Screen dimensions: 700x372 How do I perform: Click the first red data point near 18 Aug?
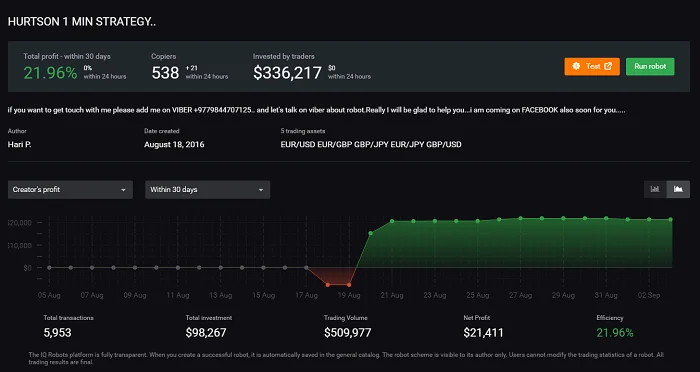tap(328, 284)
